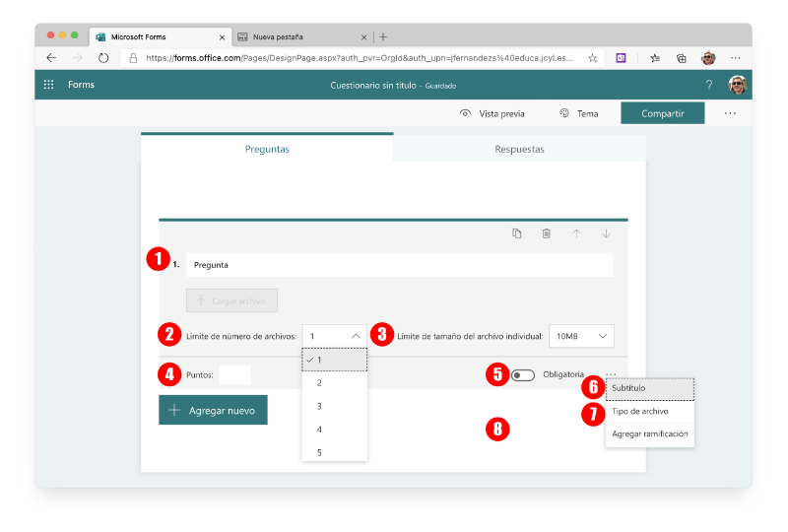This screenshot has width=788, height=532.
Task: Click the Forms home link in header
Action: pyautogui.click(x=81, y=85)
